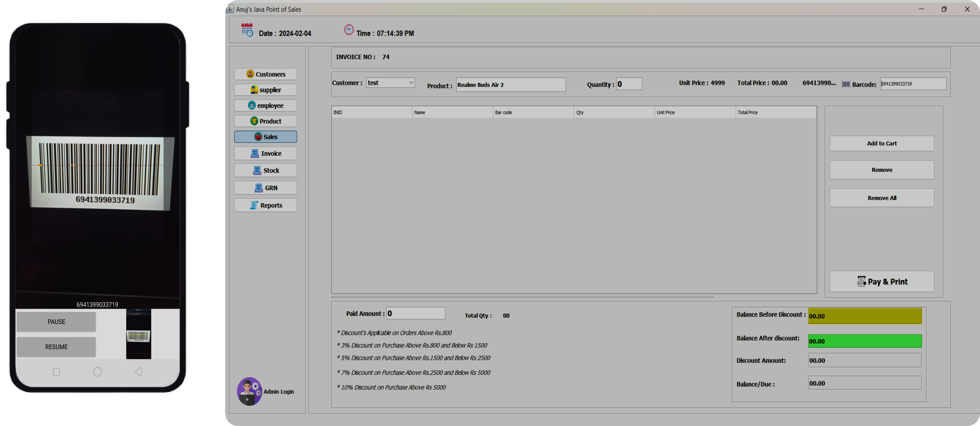Click the Pay & Print button

click(x=882, y=281)
